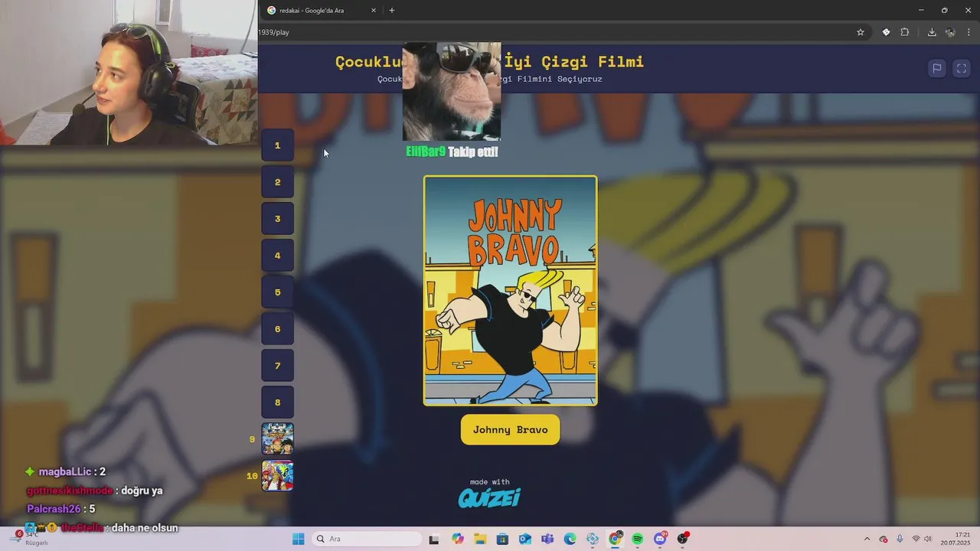Place in rank slot 5
The width and height of the screenshot is (980, 551).
point(278,292)
